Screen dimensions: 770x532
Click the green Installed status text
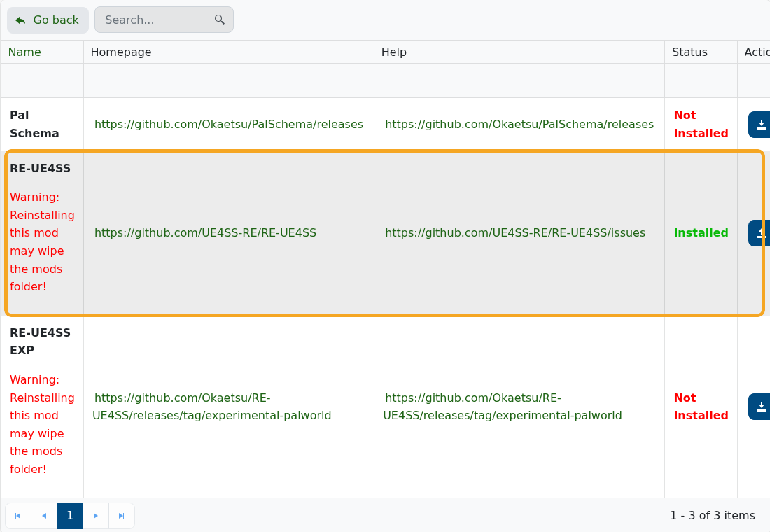click(701, 233)
